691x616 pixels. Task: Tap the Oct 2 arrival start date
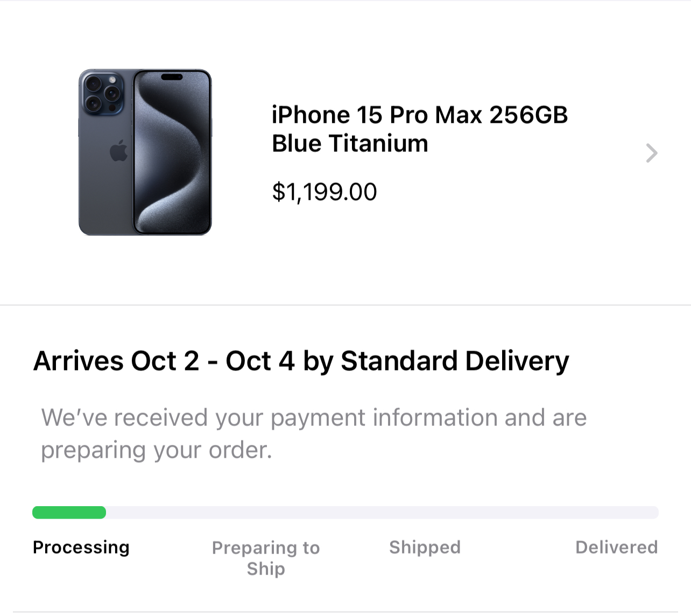tap(165, 361)
